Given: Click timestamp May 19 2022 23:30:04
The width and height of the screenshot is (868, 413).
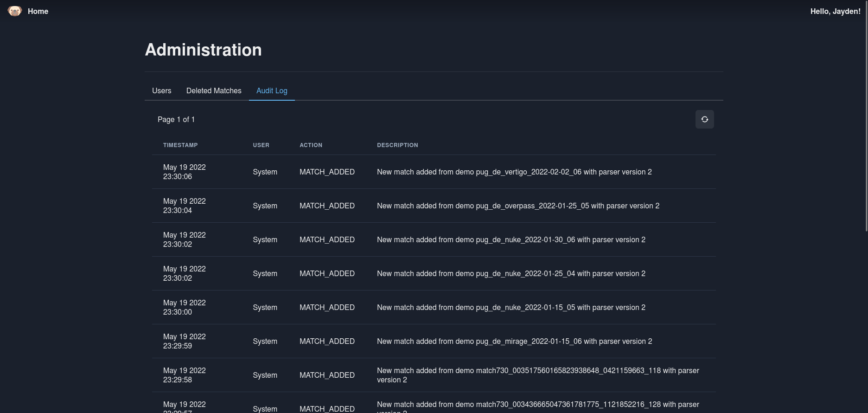Looking at the screenshot, I should [185, 206].
